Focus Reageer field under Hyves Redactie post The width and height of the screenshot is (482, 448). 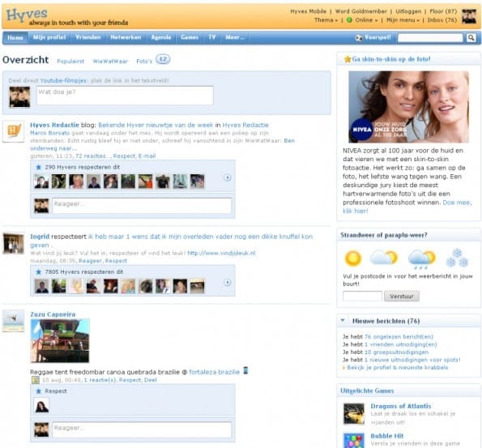click(x=142, y=206)
